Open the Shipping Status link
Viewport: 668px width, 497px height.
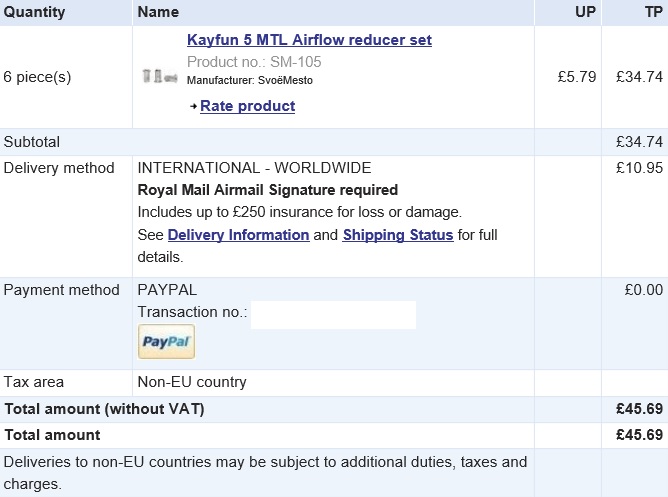click(x=398, y=235)
